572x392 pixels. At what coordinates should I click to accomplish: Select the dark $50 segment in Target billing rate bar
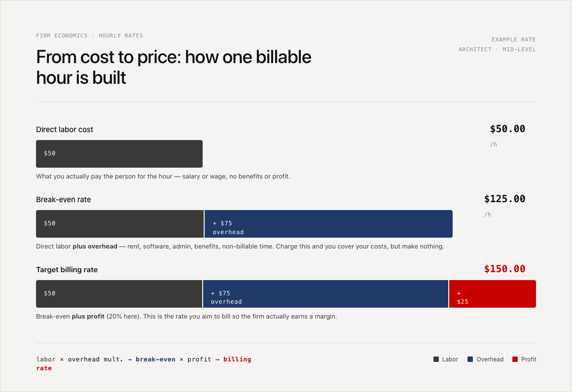click(x=119, y=294)
